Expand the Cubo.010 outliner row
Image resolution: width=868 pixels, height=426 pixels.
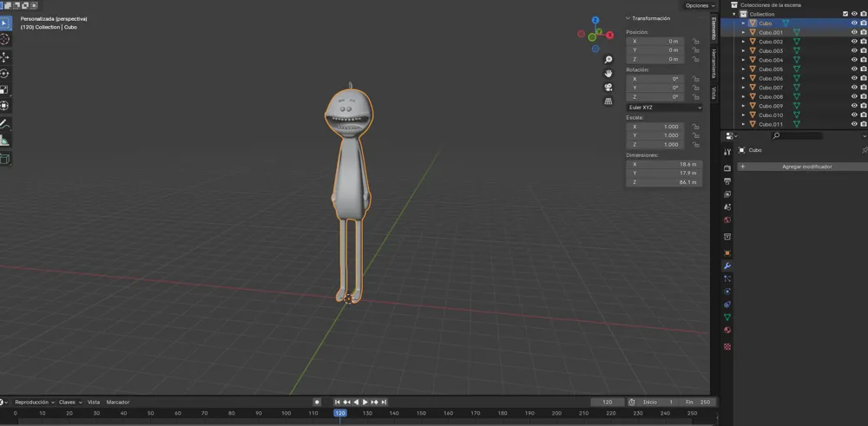744,115
